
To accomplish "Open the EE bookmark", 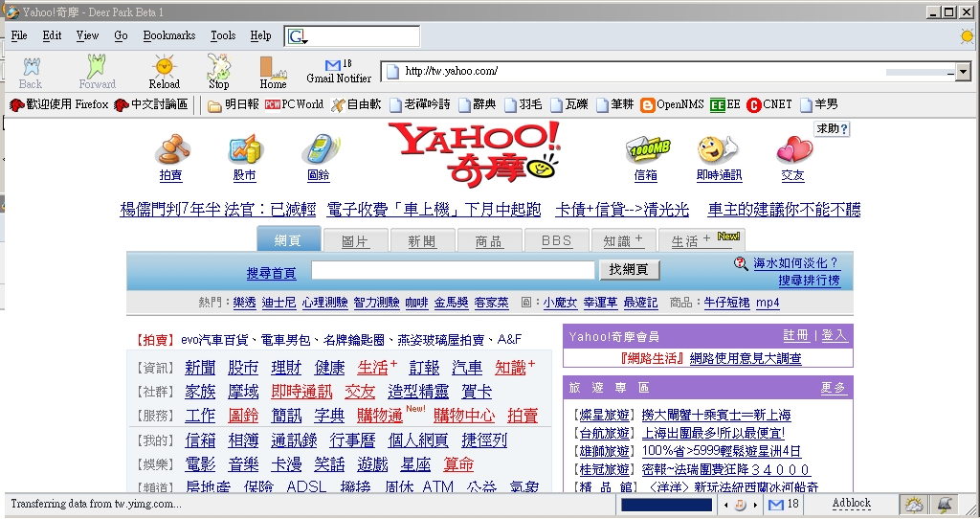I will click(x=725, y=104).
